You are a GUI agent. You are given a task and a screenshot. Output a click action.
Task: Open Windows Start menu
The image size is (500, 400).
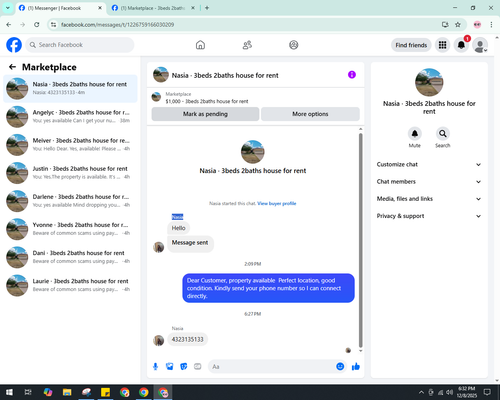[9, 392]
